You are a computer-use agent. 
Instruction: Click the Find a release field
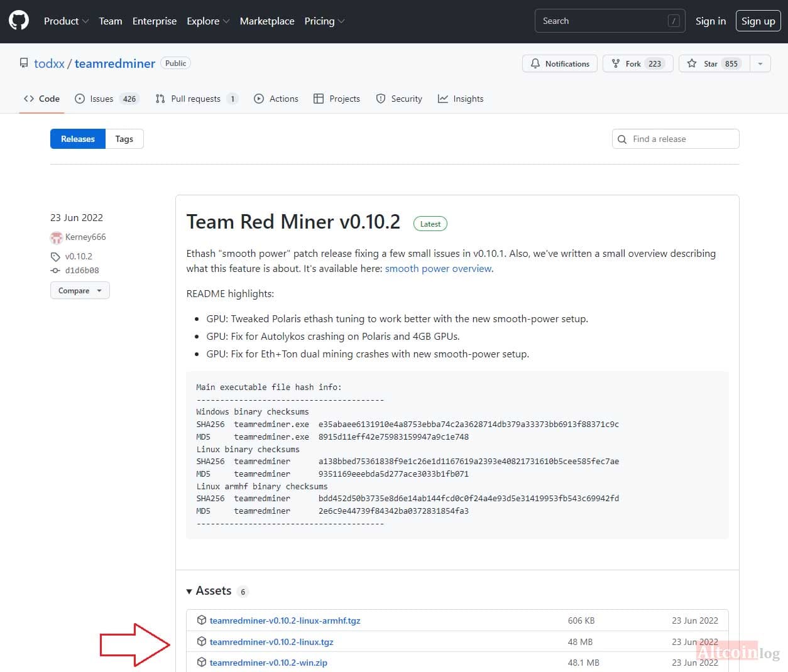(676, 139)
